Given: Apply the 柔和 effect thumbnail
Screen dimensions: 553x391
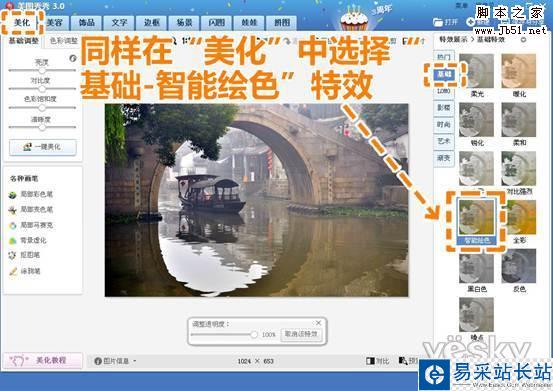Looking at the screenshot, I should click(x=519, y=120).
